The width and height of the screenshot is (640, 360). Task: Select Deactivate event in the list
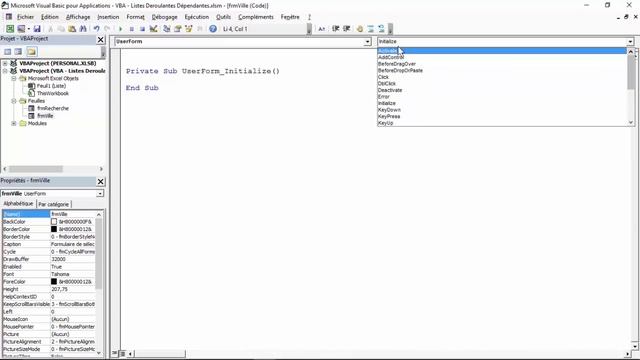pyautogui.click(x=502, y=90)
